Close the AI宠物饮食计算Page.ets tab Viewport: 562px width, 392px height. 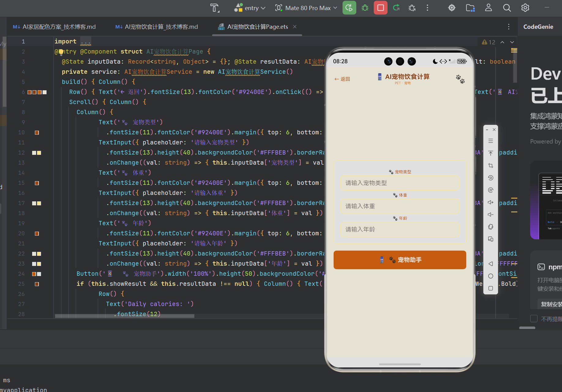pyautogui.click(x=295, y=27)
